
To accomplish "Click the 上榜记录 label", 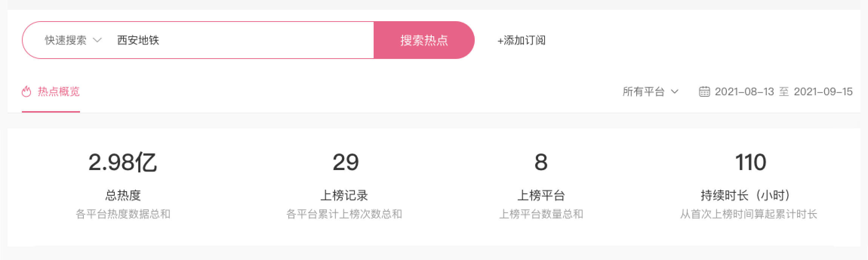I will (x=344, y=195).
